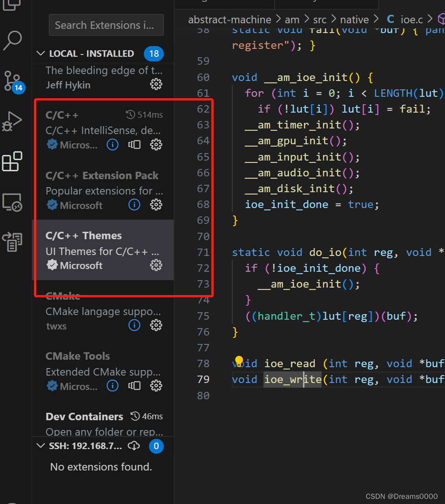Open the Run and Debug view
445x504 pixels.
12,121
